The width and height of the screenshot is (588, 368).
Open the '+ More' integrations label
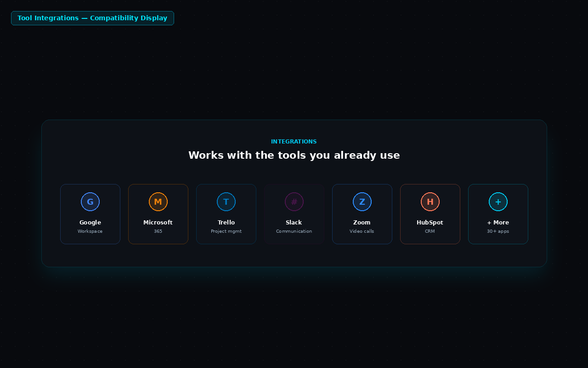(x=498, y=223)
